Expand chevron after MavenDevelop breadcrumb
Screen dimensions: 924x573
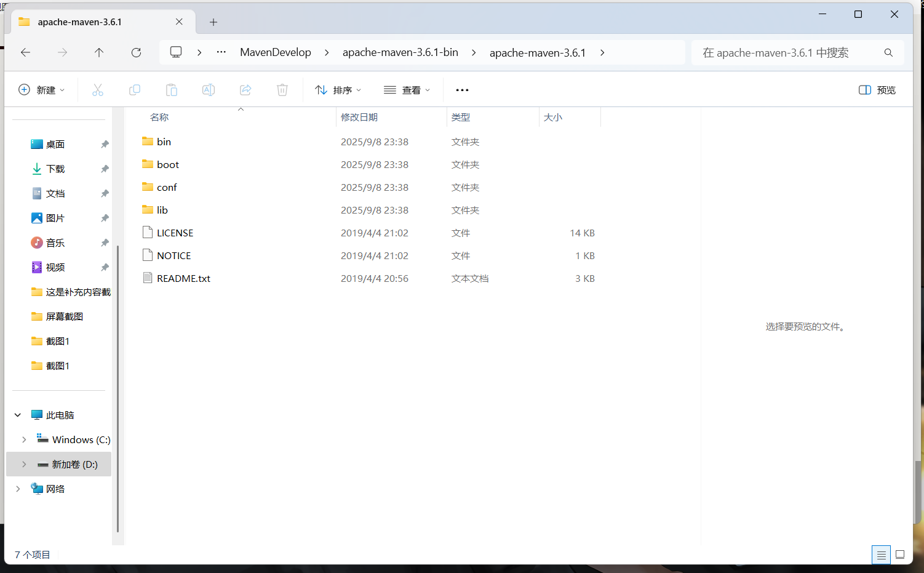327,52
